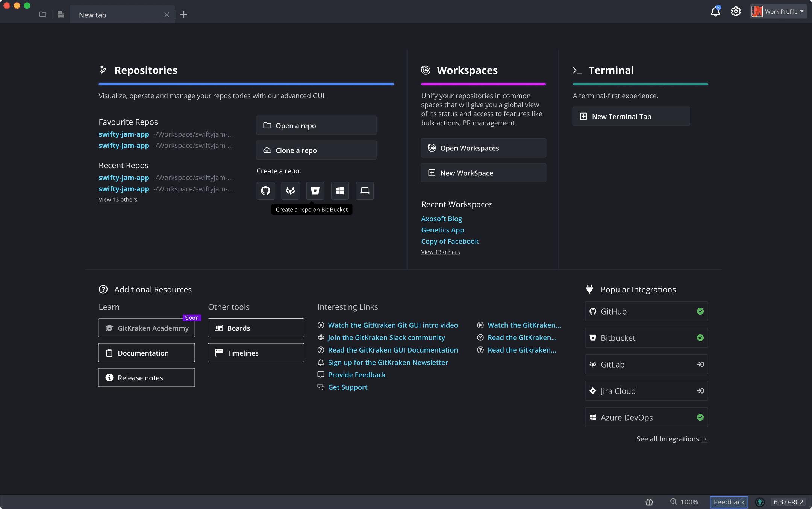This screenshot has height=509, width=812.
Task: Open the Work Profile dropdown
Action: pos(778,11)
